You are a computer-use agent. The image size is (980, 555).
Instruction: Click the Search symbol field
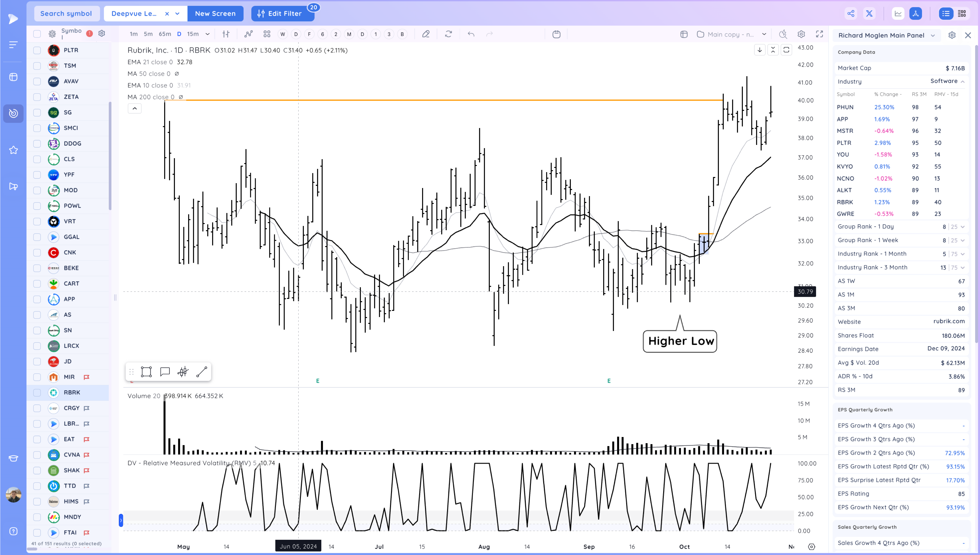click(66, 14)
